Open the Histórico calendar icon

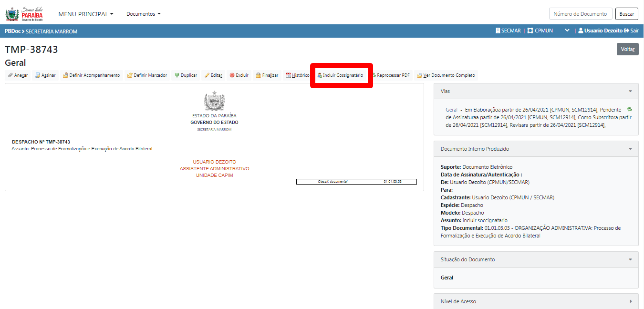[x=288, y=75]
